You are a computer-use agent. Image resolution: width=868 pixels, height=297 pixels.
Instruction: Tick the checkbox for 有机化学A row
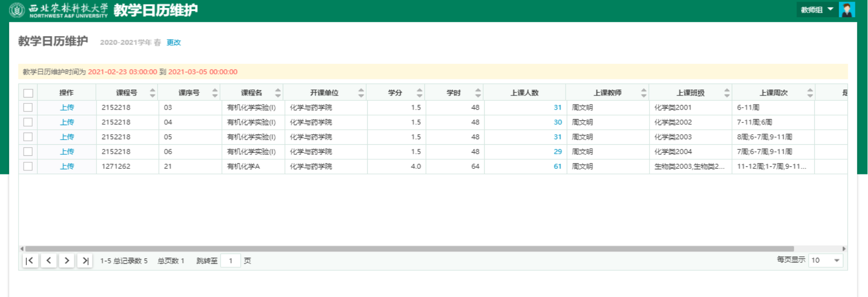pyautogui.click(x=28, y=166)
